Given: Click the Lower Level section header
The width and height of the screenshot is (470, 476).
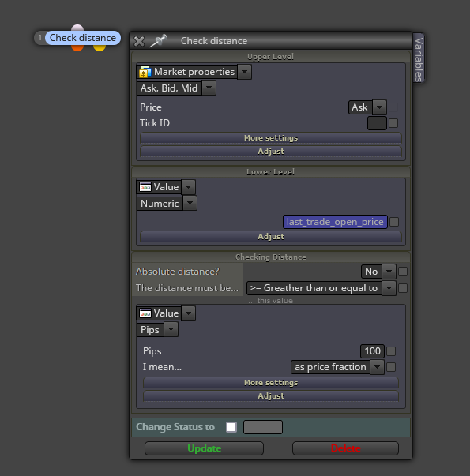Looking at the screenshot, I should click(270, 172).
